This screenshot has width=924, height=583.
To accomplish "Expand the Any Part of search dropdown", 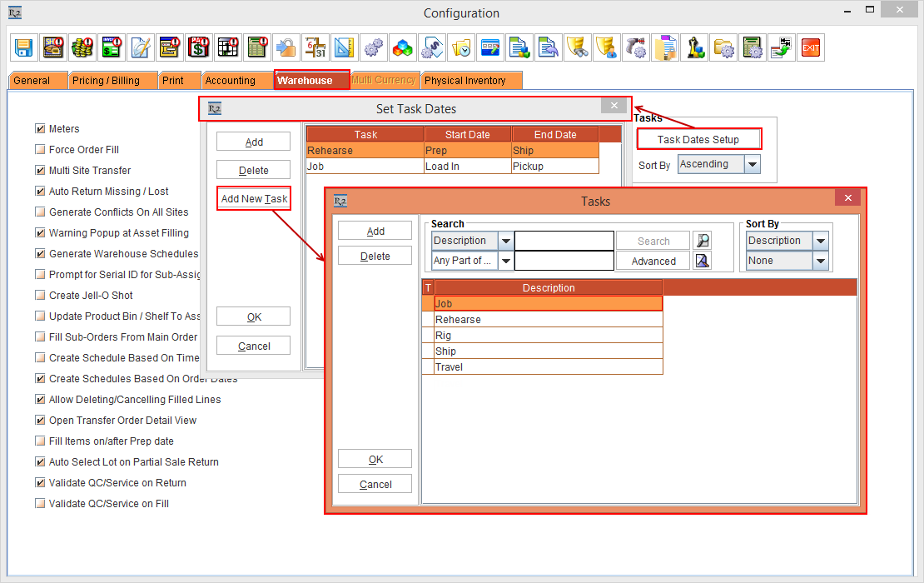I will (x=504, y=260).
